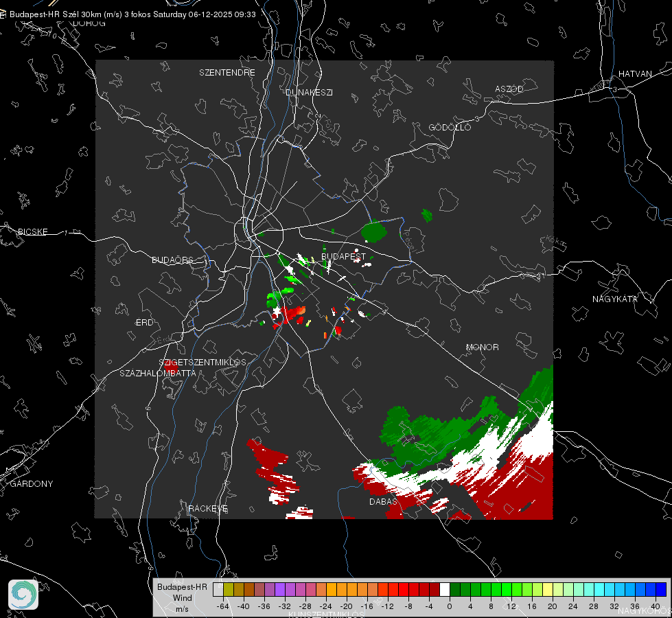Select the bright red swatch above -8
This screenshot has height=618, width=672.
pos(404,590)
